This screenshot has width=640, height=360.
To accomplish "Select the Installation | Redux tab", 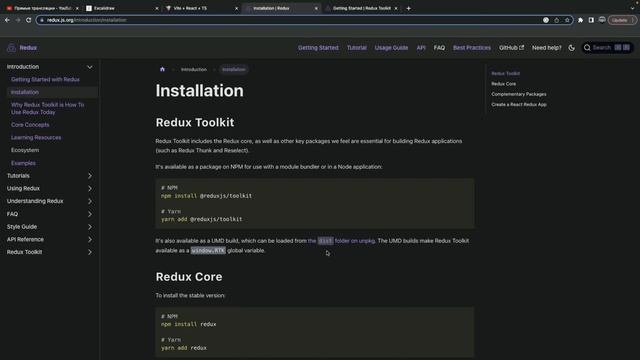I will coord(281,8).
